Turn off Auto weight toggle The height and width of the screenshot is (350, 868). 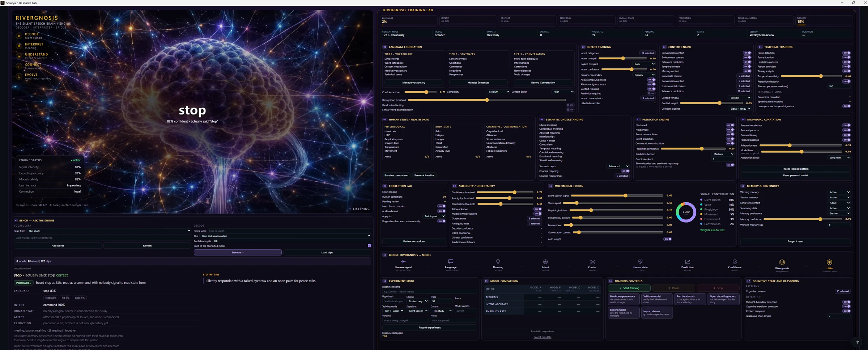click(668, 239)
